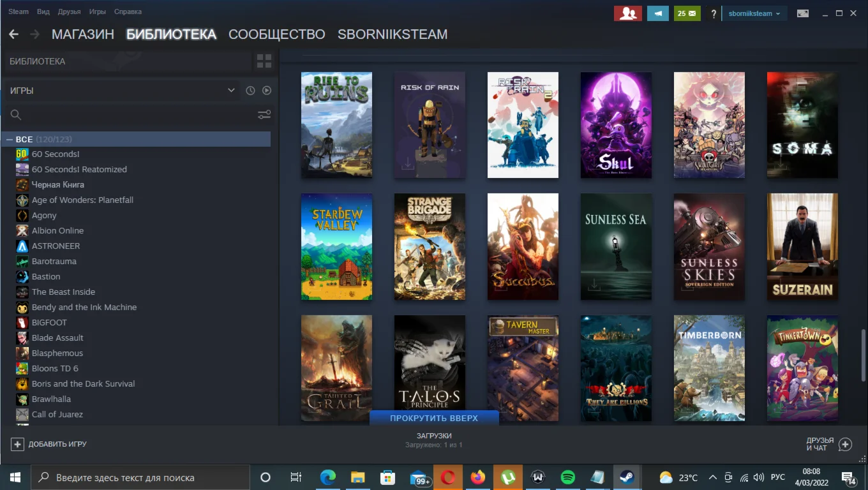Open Spotify from taskbar
Viewport: 868px width, 490px height.
tap(567, 477)
